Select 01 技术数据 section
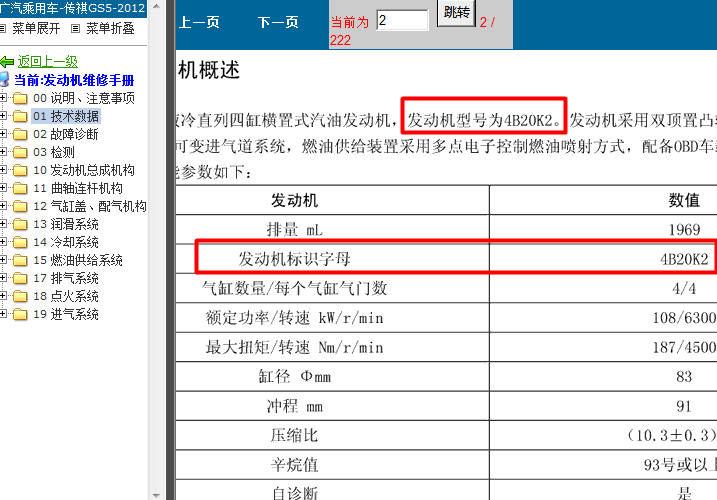The height and width of the screenshot is (500, 717). tap(66, 116)
